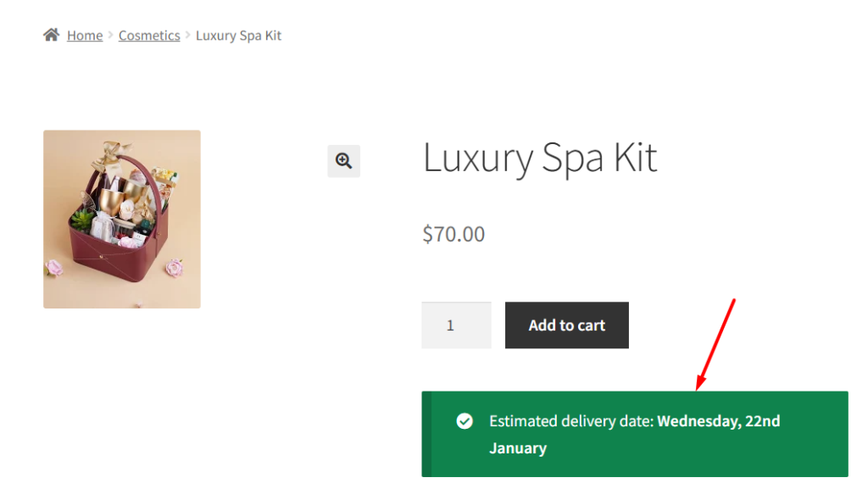This screenshot has width=868, height=500.
Task: Click the $70.00 price text
Action: coord(453,234)
